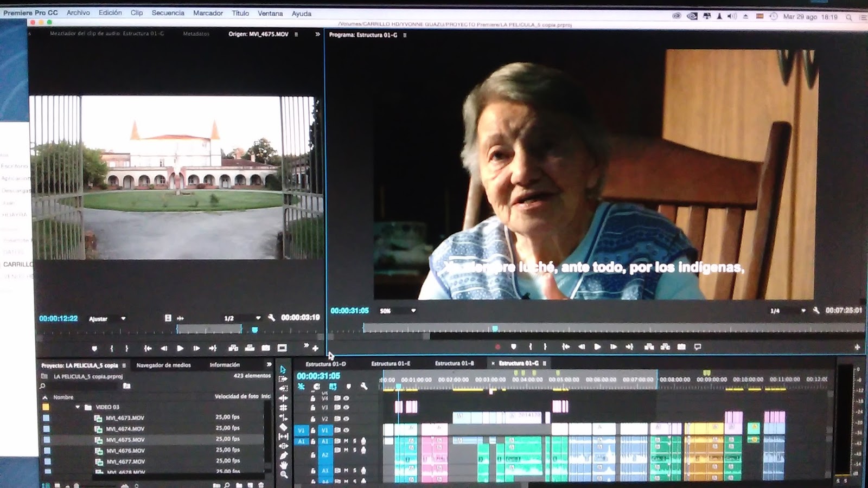
Task: Toggle V2 track output eye
Action: (x=346, y=419)
